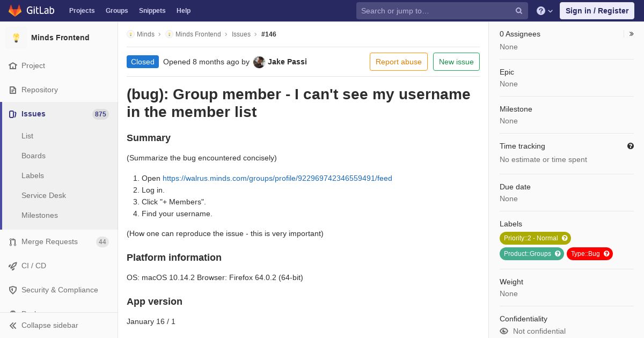Viewport: 644px width, 338px height.
Task: Click the Project house icon
Action: [13, 65]
